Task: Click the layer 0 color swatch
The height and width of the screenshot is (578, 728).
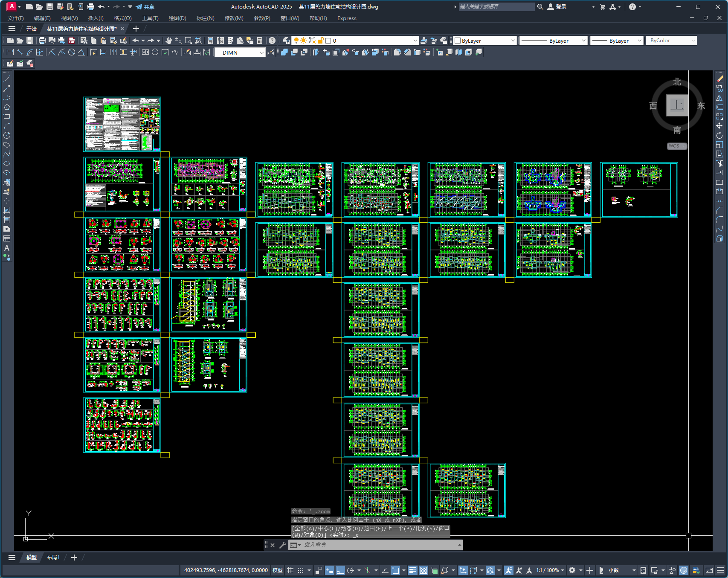Action: (x=328, y=41)
